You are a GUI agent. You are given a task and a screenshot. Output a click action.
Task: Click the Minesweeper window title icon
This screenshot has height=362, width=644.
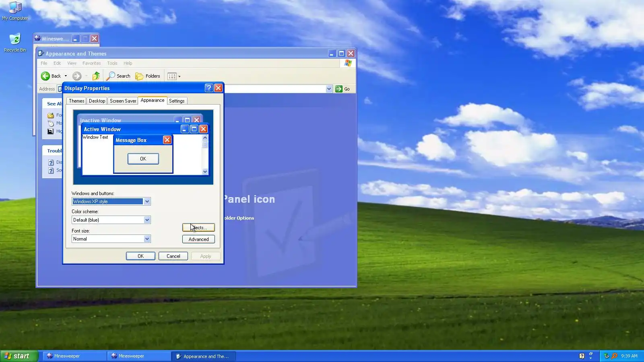pos(37,39)
